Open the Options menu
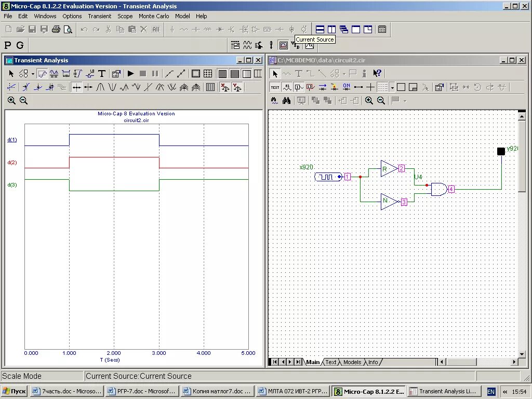Viewport: 532px width, 399px height. [72, 16]
